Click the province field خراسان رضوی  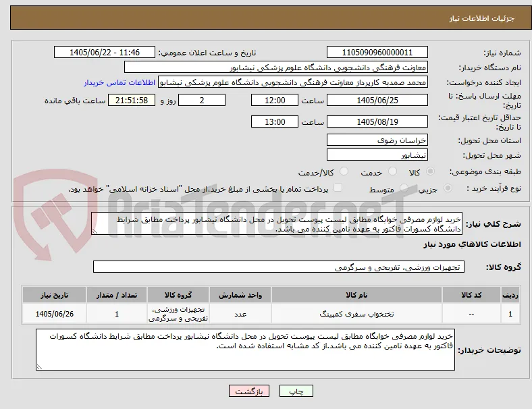pyautogui.click(x=377, y=140)
